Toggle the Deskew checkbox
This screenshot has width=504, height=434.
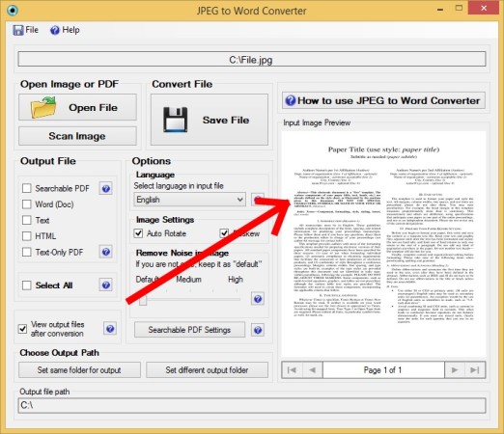click(x=224, y=233)
